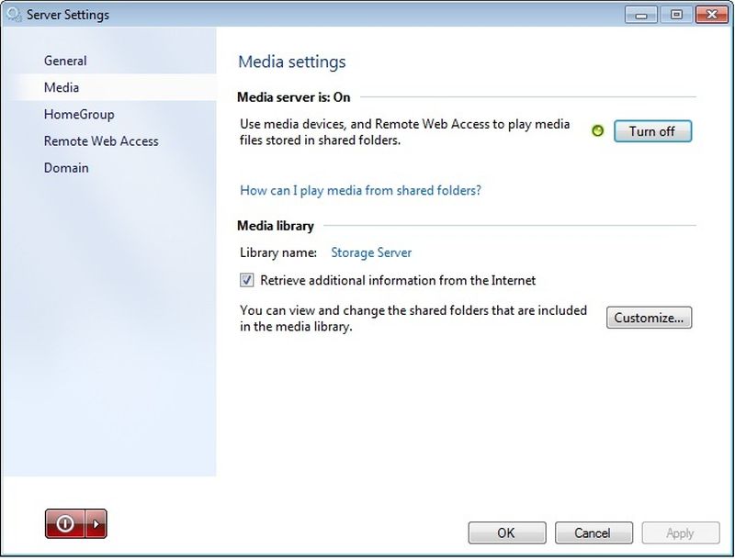
Task: Click the greyed-out Apply button
Action: 681,532
